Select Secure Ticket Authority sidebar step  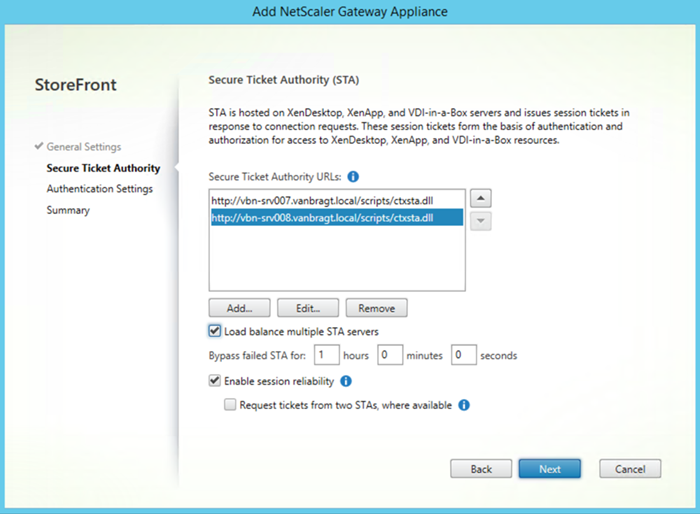tap(103, 168)
